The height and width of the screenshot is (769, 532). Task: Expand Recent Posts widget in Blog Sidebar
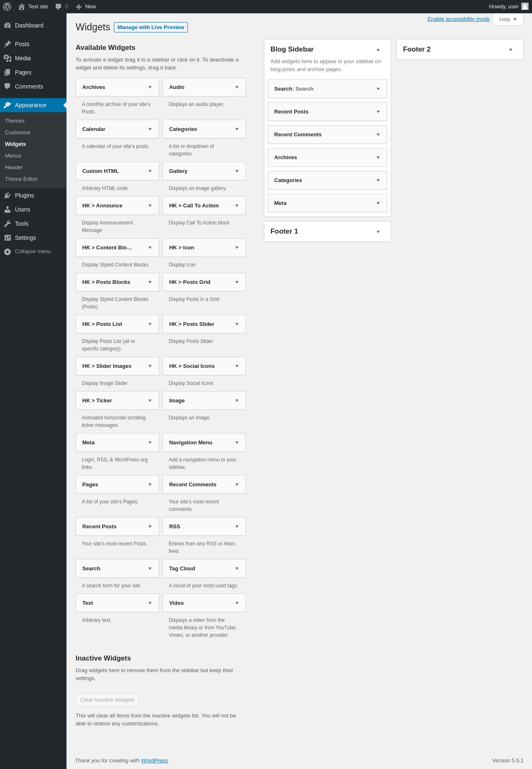pyautogui.click(x=378, y=112)
